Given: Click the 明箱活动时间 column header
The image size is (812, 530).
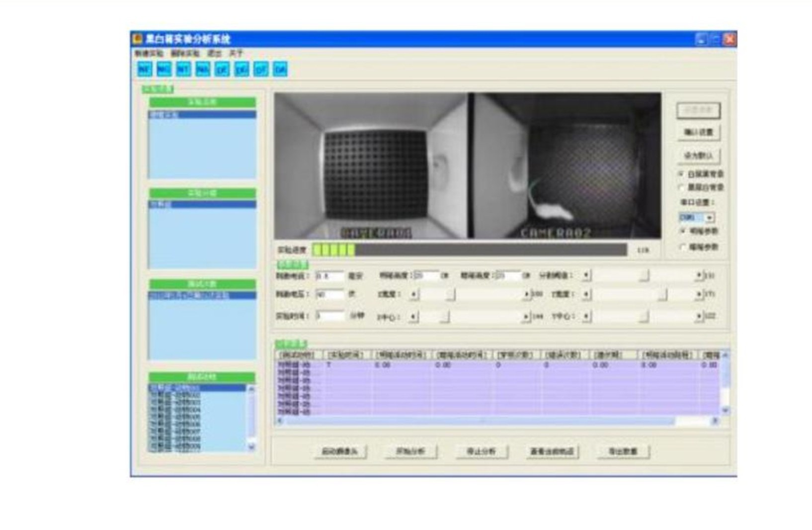Looking at the screenshot, I should click(402, 355).
